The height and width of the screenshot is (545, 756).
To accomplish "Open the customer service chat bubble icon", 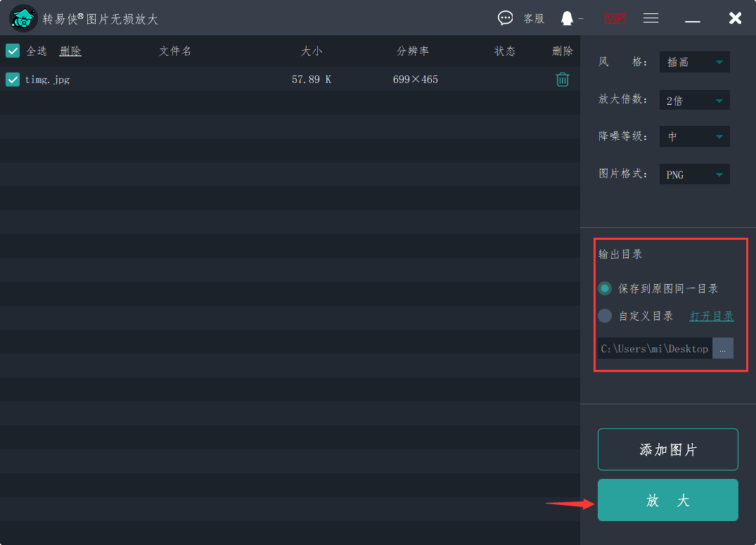I will click(x=505, y=18).
